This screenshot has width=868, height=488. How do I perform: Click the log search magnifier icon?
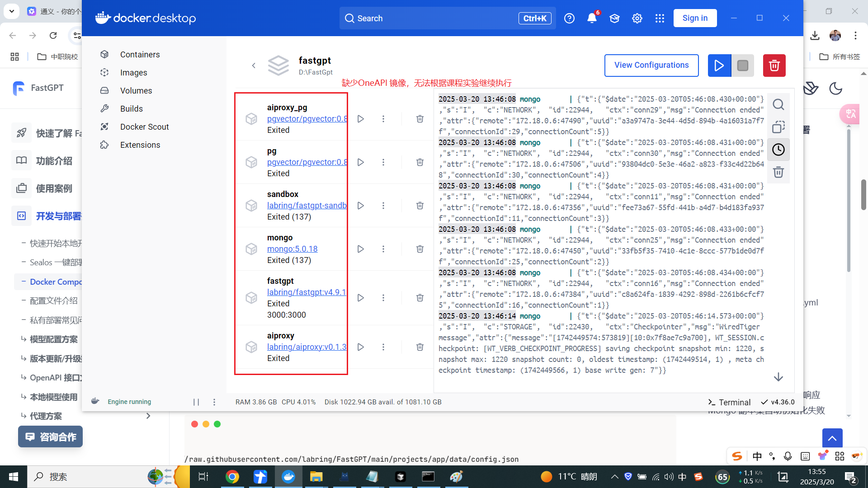click(x=778, y=105)
